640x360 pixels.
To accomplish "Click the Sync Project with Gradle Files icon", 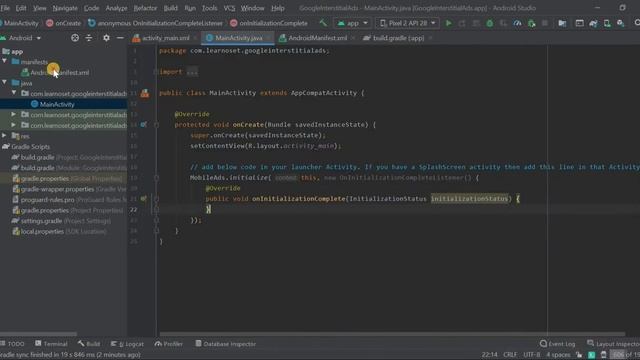I will coord(593,23).
